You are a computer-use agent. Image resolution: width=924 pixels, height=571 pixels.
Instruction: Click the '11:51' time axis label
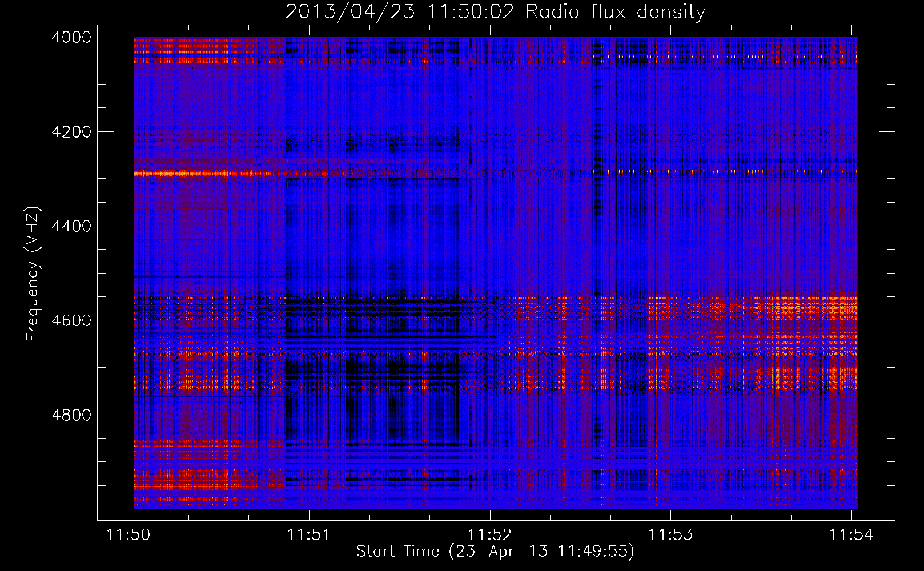tap(308, 535)
